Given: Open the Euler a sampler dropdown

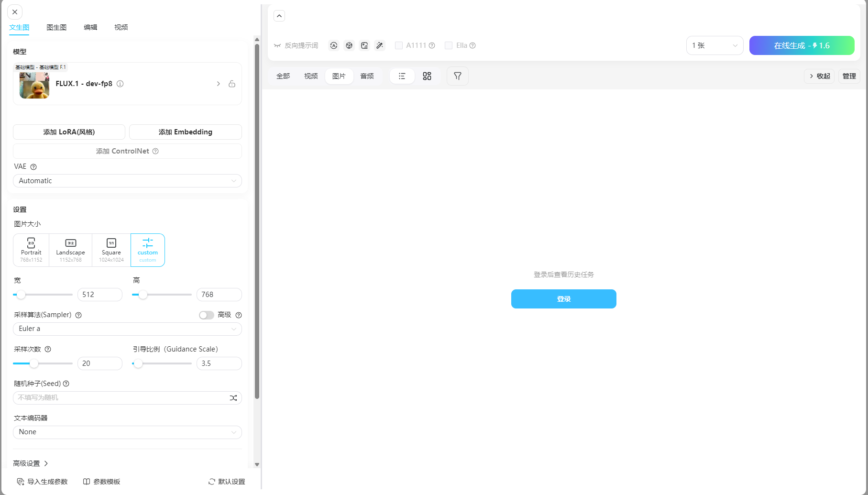Looking at the screenshot, I should click(127, 329).
